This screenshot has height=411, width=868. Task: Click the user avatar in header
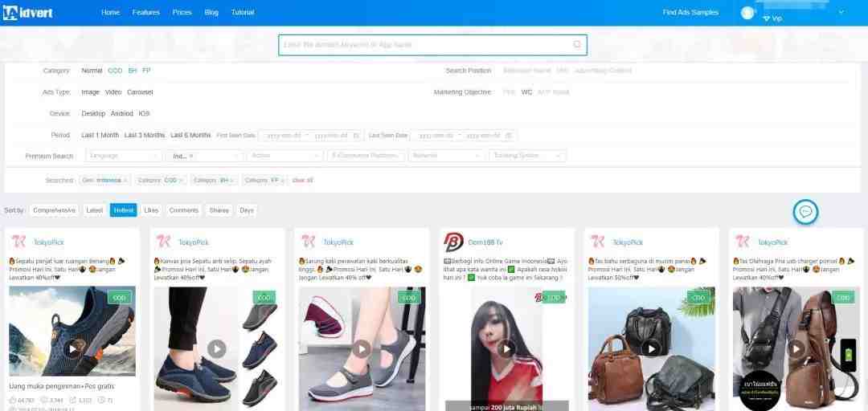click(x=748, y=12)
